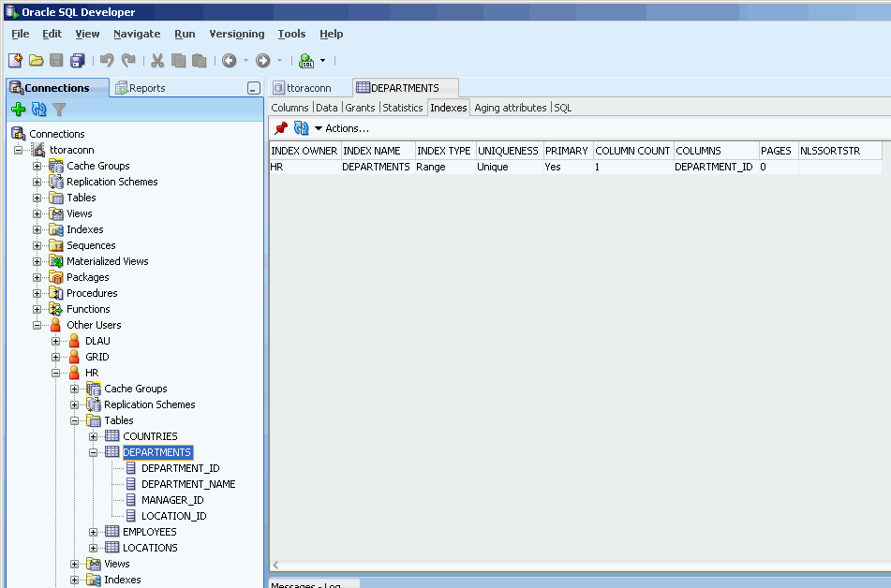The height and width of the screenshot is (588, 891).
Task: Expand the EMPLOYEES table node
Action: point(93,531)
